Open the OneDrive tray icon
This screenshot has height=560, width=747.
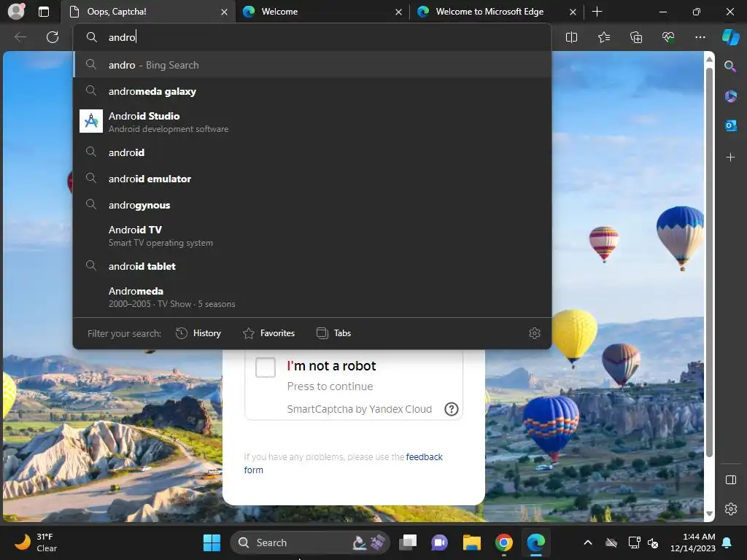(611, 542)
